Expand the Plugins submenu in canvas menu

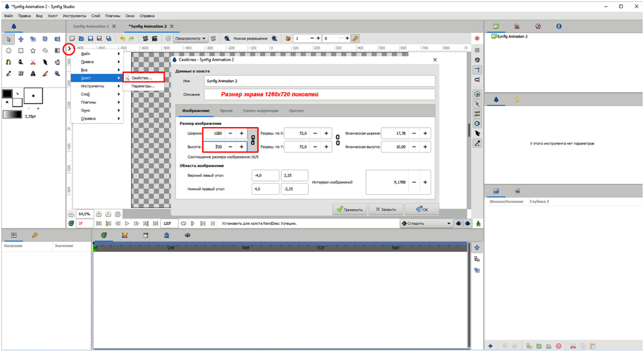(x=97, y=102)
